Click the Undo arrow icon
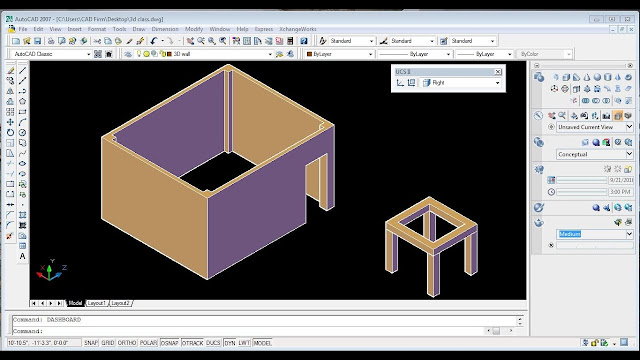Viewport: 640px width, 360px height. tap(154, 41)
